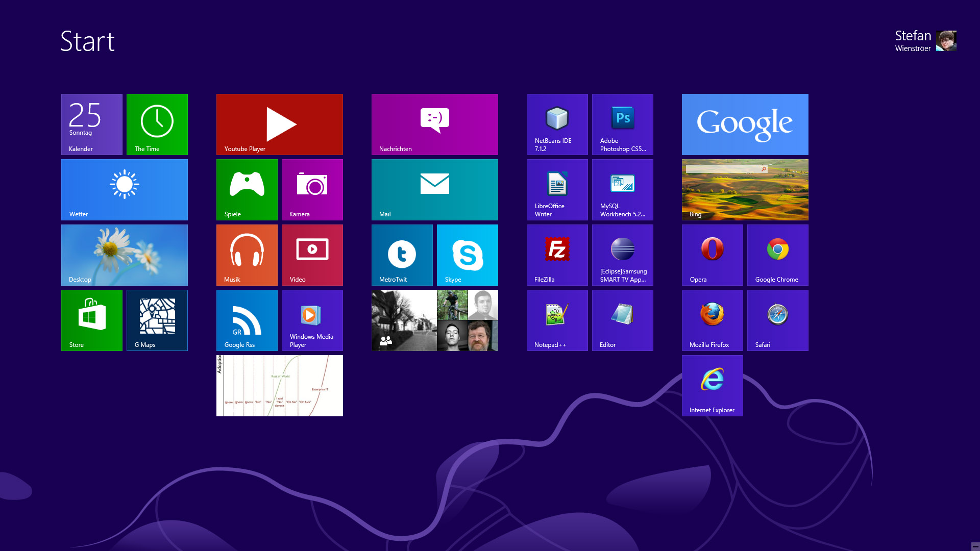Open the Wetter weather tile

[125, 190]
